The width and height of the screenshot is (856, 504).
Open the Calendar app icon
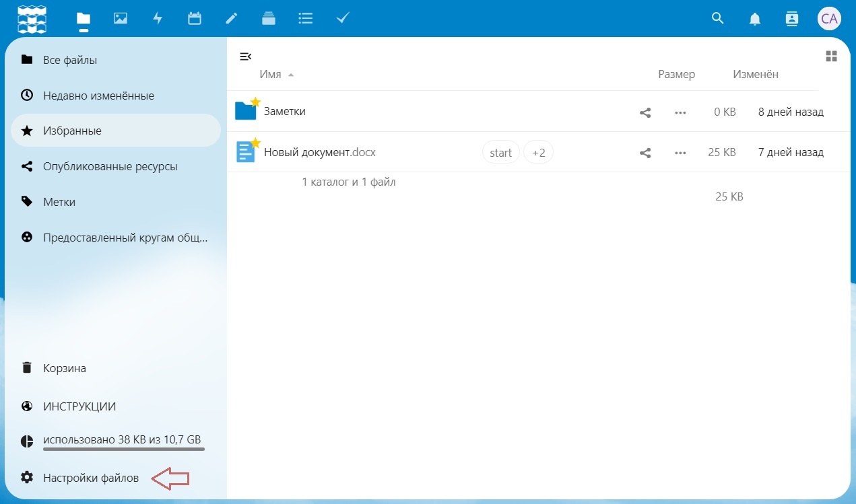click(x=195, y=19)
